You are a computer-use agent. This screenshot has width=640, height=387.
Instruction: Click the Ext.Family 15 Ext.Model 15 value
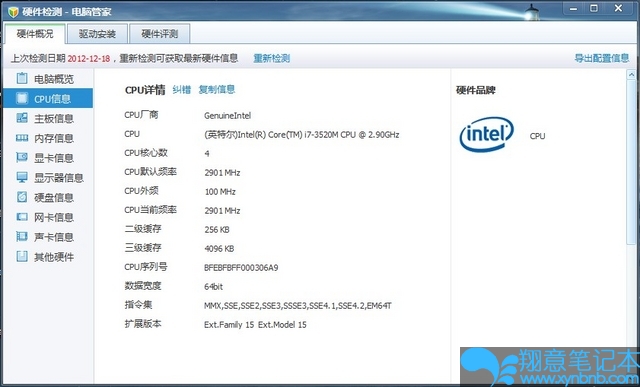point(255,325)
